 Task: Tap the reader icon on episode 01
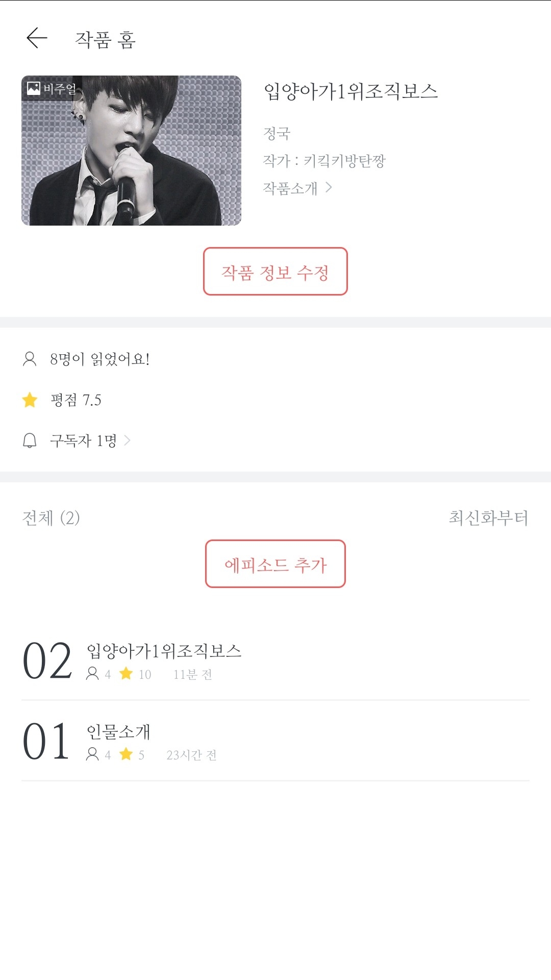[92, 754]
